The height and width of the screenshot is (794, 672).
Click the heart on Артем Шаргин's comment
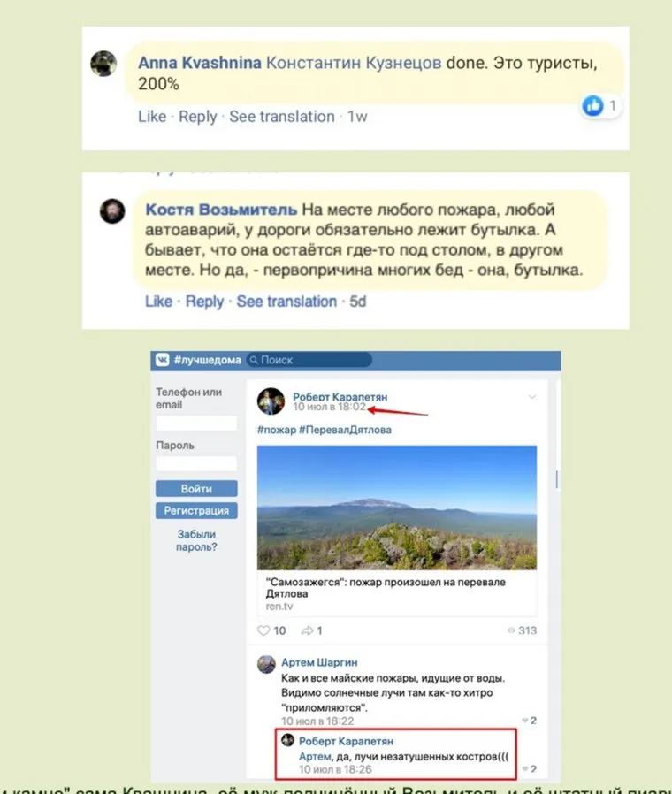click(525, 721)
